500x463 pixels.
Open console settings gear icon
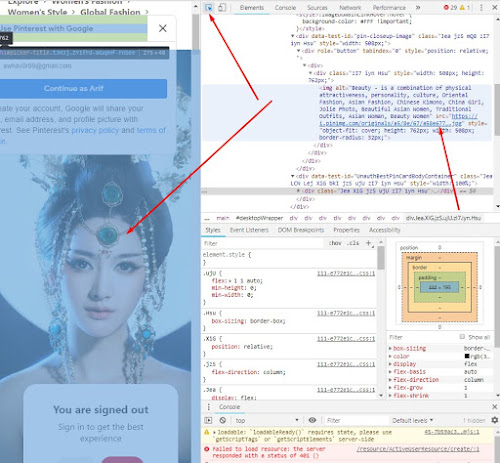point(495,420)
